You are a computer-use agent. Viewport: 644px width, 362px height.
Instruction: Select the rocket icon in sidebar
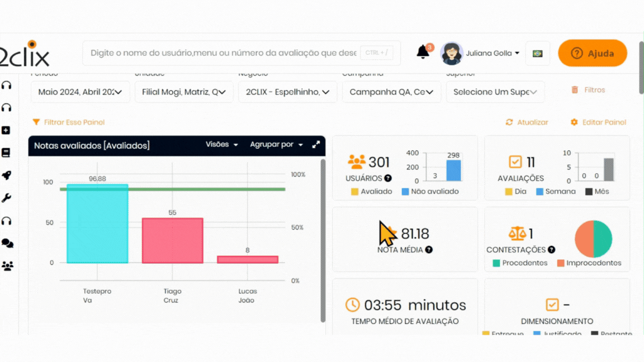pos(7,175)
